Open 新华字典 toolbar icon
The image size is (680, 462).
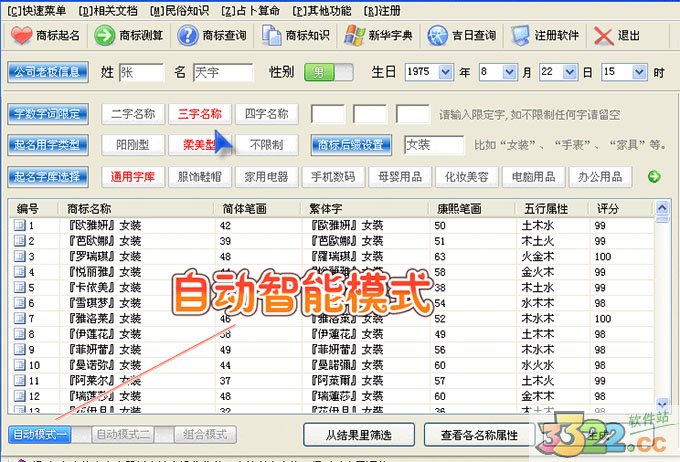354,36
